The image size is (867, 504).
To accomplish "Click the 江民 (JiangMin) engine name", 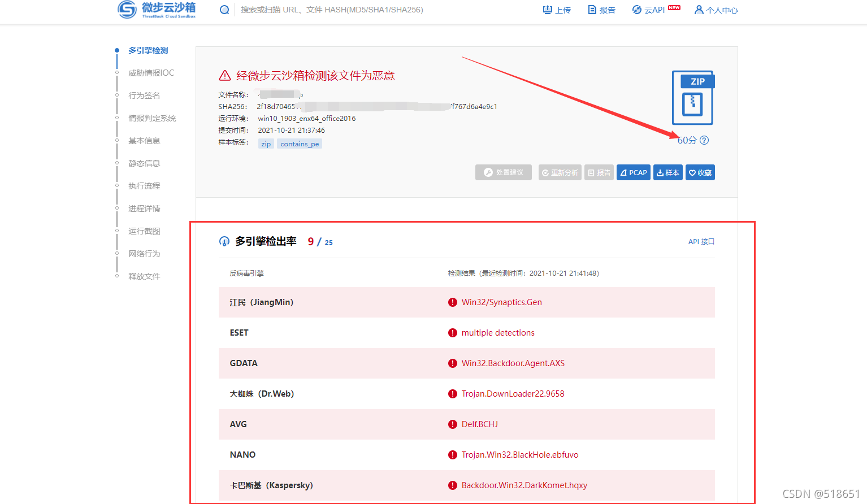I will 262,302.
